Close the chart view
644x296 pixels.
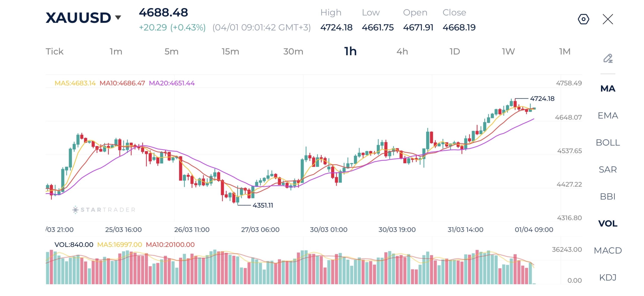click(608, 19)
